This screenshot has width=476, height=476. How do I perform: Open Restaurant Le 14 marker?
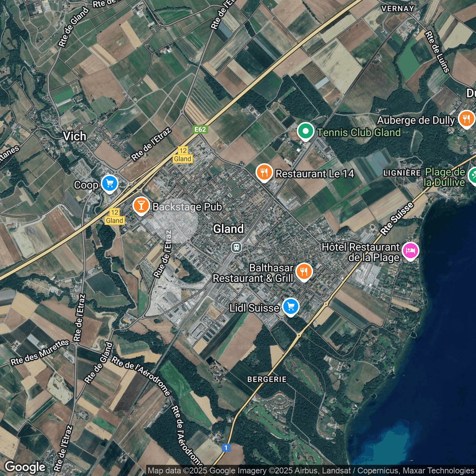point(264,172)
